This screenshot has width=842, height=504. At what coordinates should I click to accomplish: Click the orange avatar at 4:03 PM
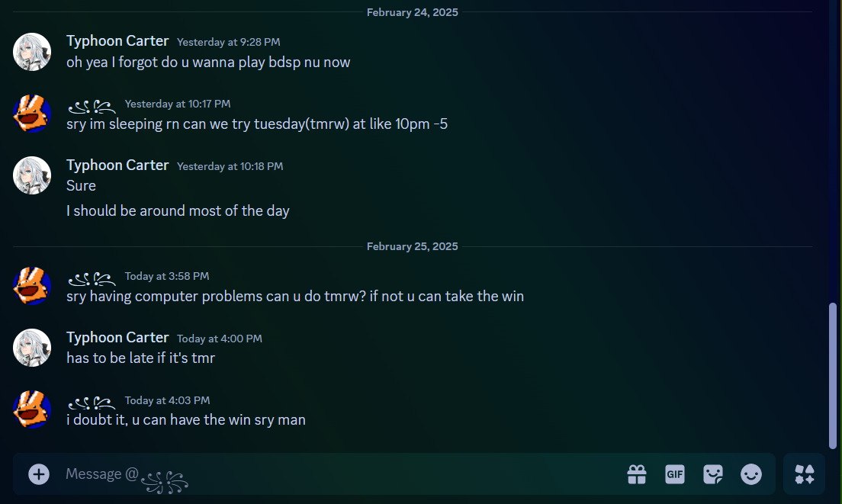(32, 409)
